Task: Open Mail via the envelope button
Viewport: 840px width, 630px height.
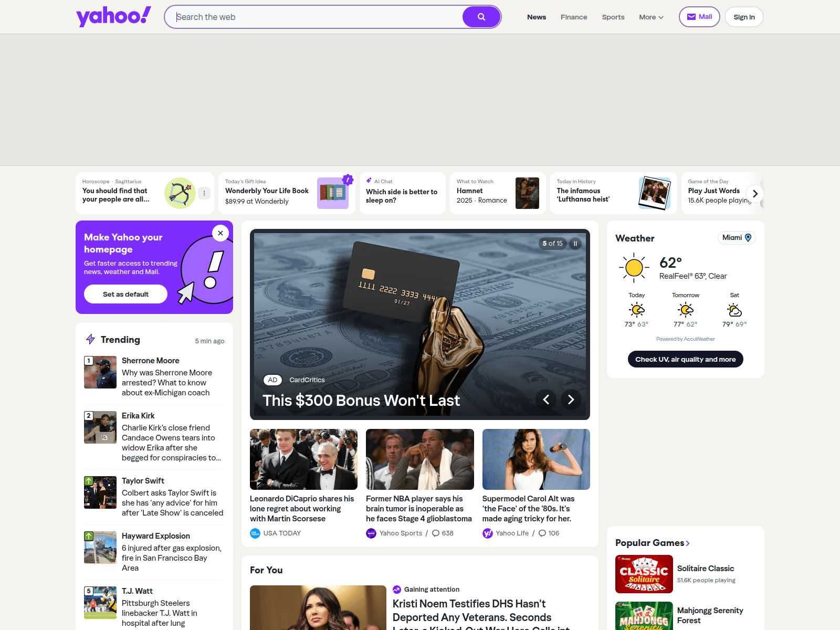Action: [x=699, y=17]
